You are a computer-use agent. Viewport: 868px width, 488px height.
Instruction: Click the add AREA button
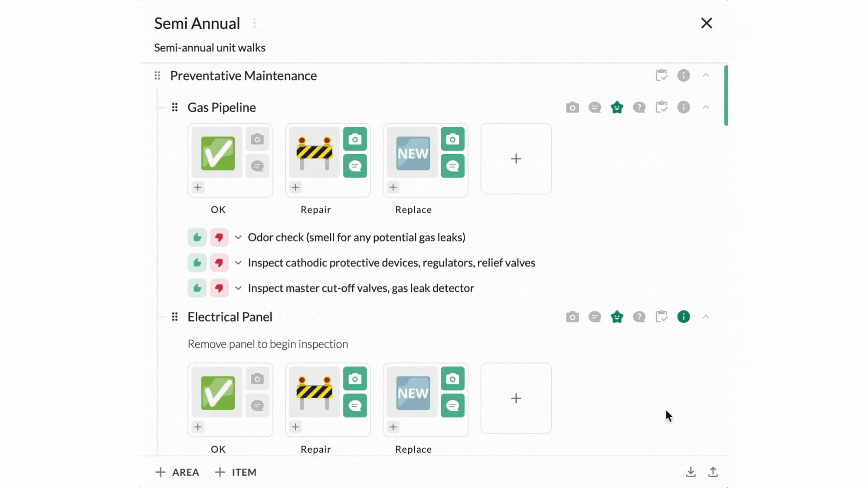[177, 472]
